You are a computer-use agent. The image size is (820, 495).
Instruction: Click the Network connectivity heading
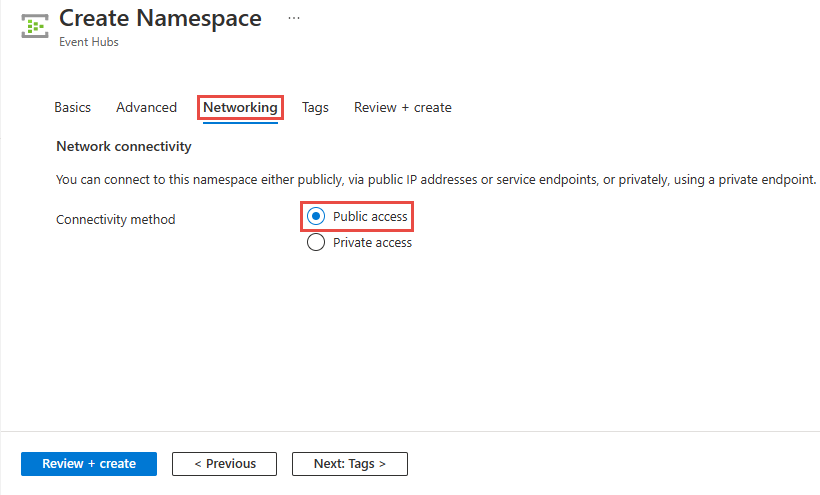click(x=123, y=146)
